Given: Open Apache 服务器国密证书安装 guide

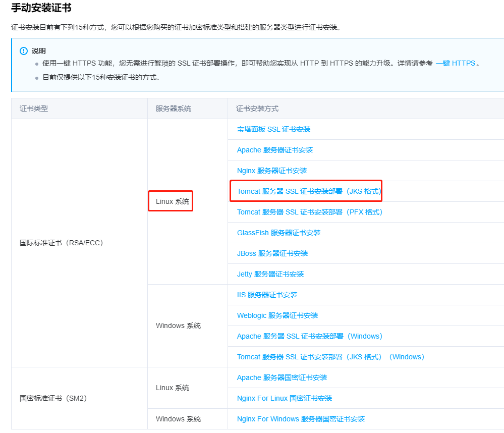Looking at the screenshot, I should tap(283, 377).
